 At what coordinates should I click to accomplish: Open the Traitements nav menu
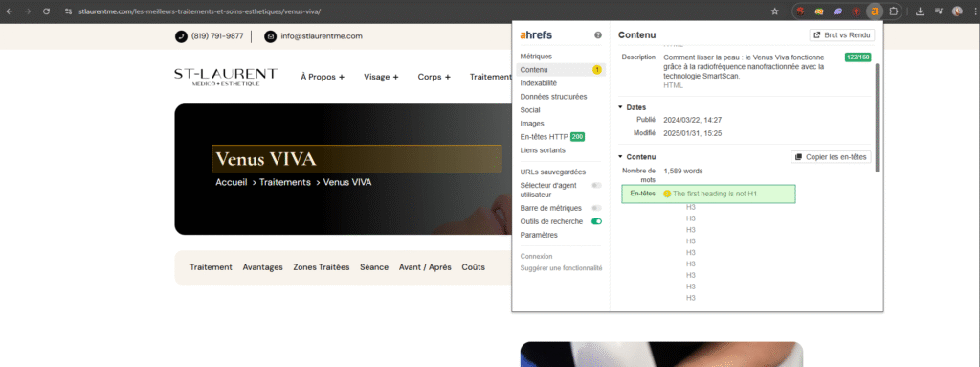point(491,77)
